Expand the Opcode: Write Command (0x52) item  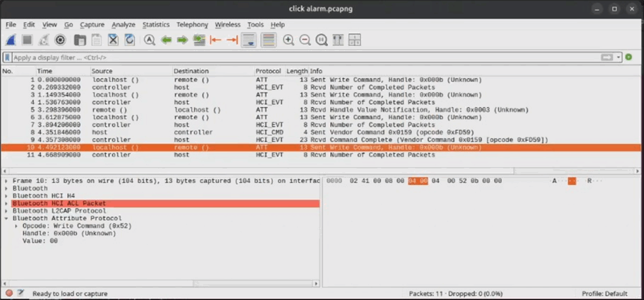tap(16, 226)
